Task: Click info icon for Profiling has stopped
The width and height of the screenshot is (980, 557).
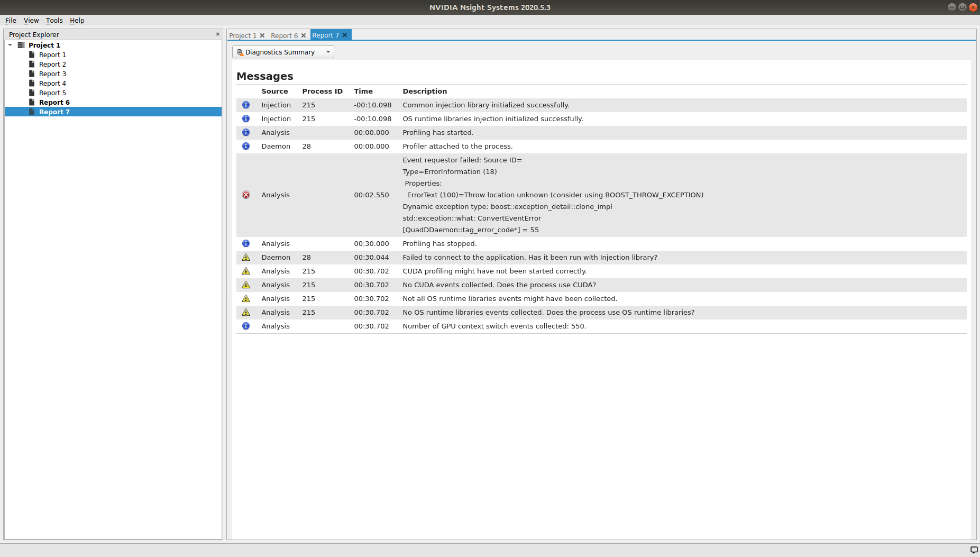Action: [246, 244]
